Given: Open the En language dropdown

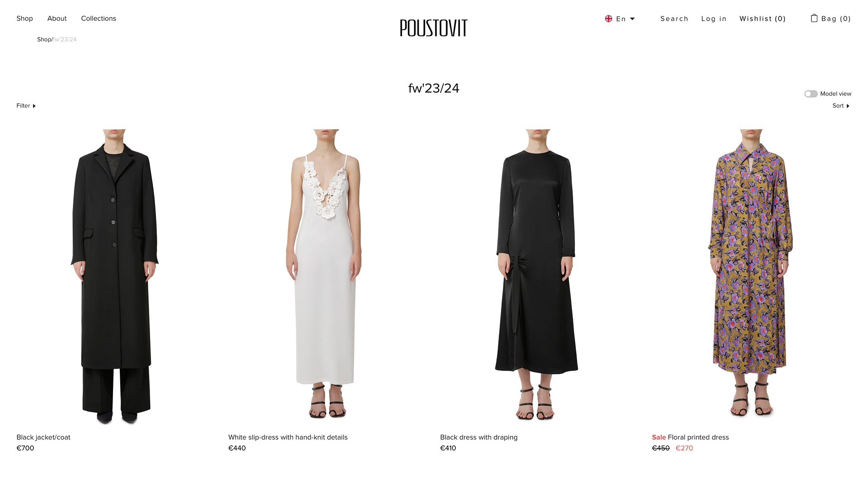Looking at the screenshot, I should pyautogui.click(x=625, y=19).
